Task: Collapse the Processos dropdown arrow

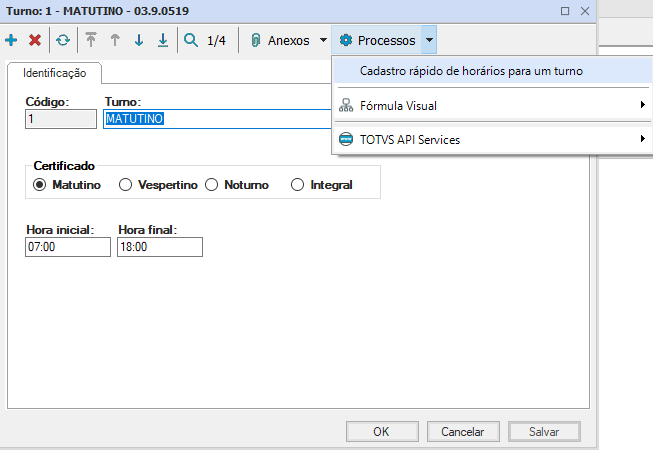Action: pos(428,41)
